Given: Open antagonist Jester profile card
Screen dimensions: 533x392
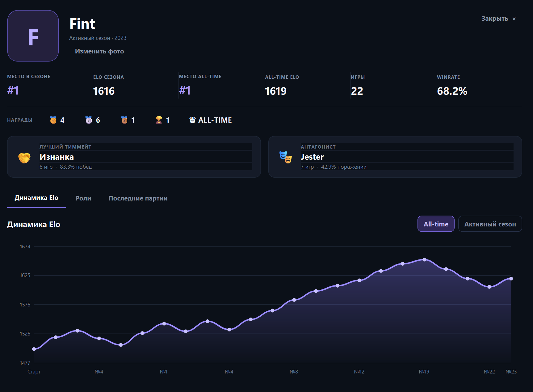Looking at the screenshot, I should click(x=395, y=157).
